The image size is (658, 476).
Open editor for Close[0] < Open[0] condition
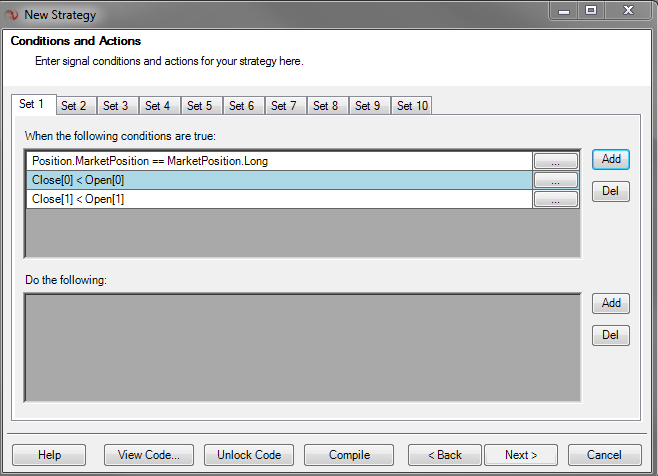[556, 180]
